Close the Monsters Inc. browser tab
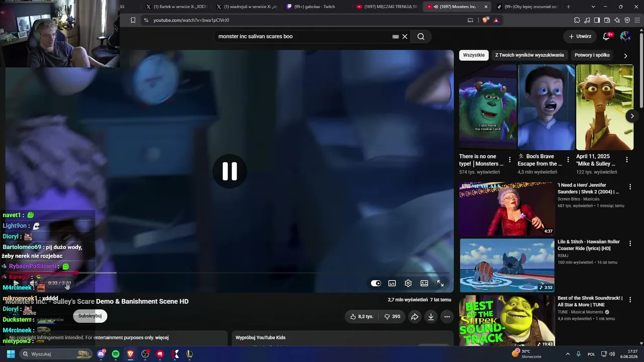 (486, 7)
